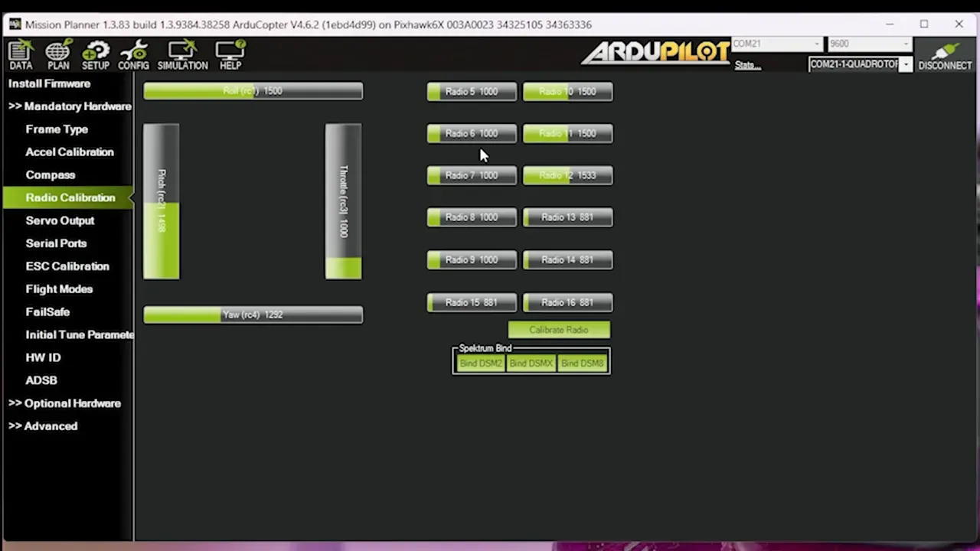Select Frame Type in the sidebar
The image size is (980, 551).
tap(57, 129)
